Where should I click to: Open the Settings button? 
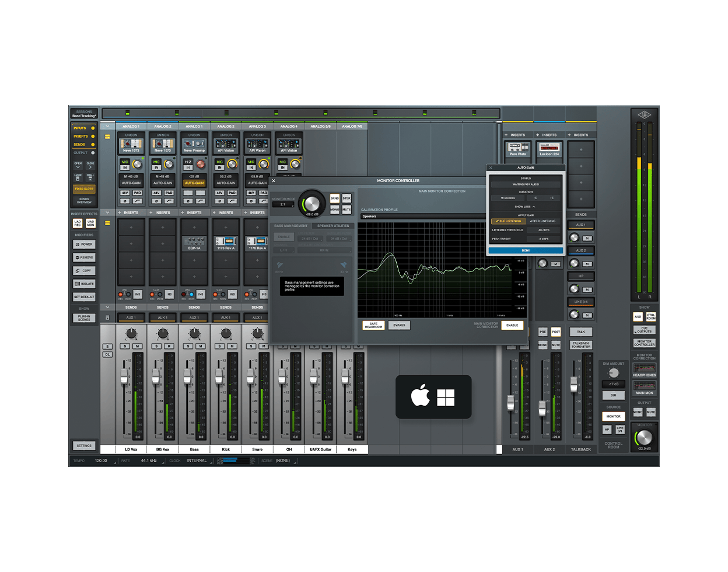coord(84,445)
